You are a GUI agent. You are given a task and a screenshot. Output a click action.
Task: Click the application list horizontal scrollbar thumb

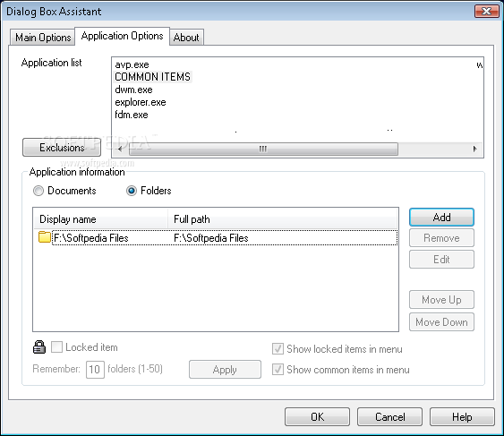(x=263, y=149)
